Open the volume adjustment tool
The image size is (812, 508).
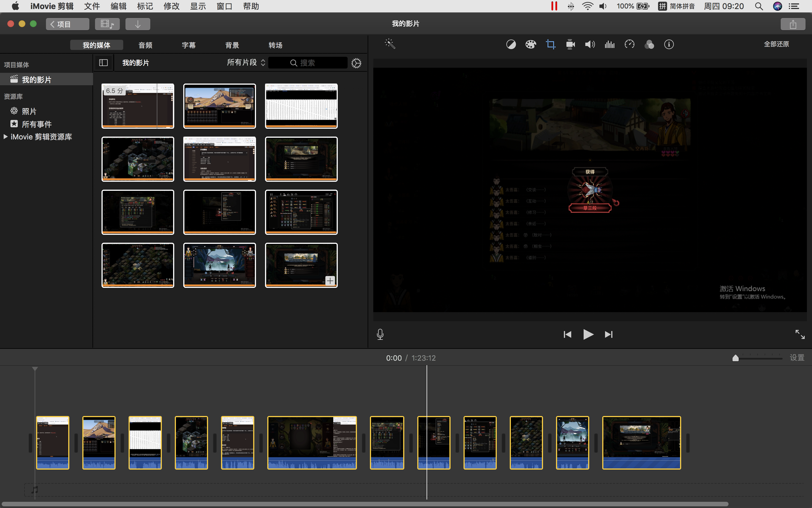(590, 44)
